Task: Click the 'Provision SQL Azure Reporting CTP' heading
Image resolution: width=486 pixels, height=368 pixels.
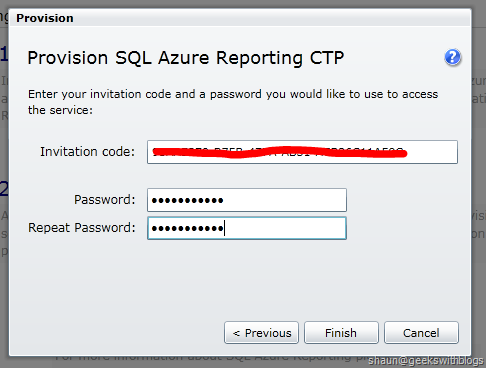Action: click(x=186, y=58)
